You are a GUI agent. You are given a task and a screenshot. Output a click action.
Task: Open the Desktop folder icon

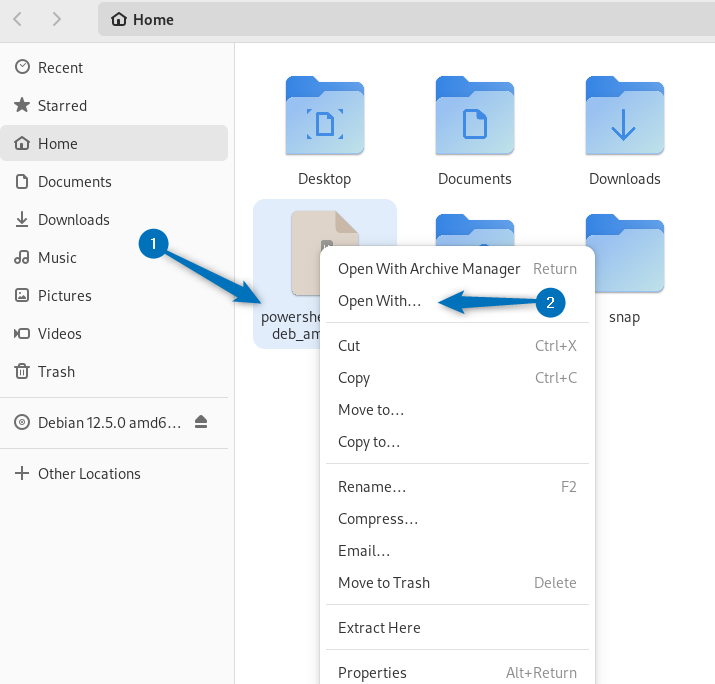(324, 117)
